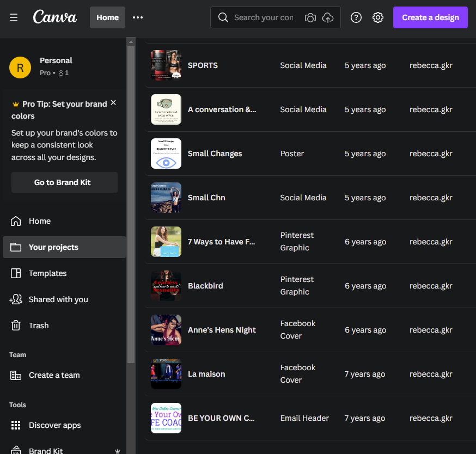
Task: Open Anne's Hens Night thumbnail
Action: point(166,330)
